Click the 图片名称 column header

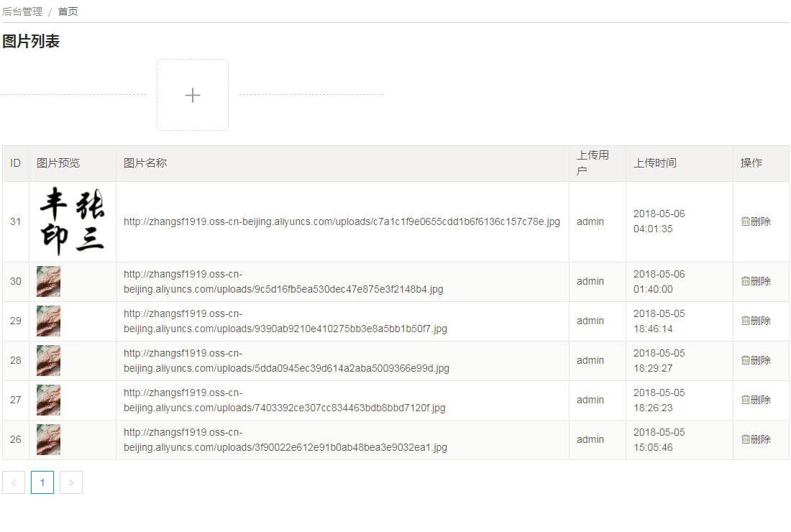pyautogui.click(x=145, y=163)
